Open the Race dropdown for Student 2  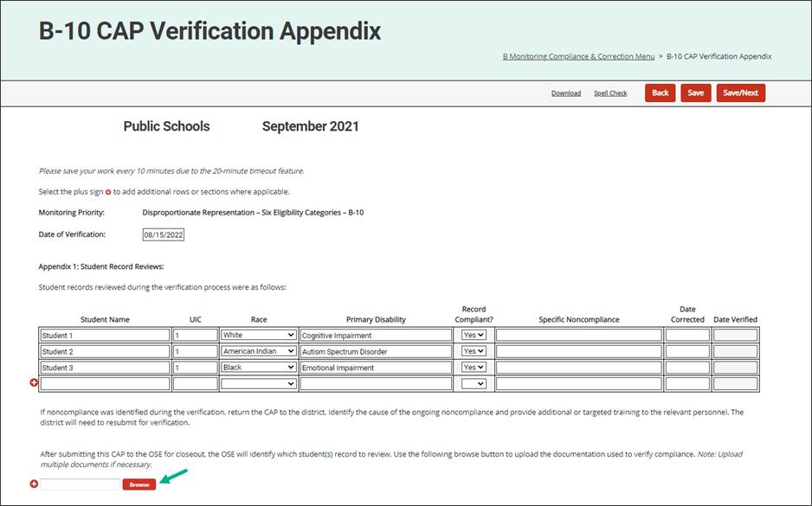pyautogui.click(x=259, y=351)
